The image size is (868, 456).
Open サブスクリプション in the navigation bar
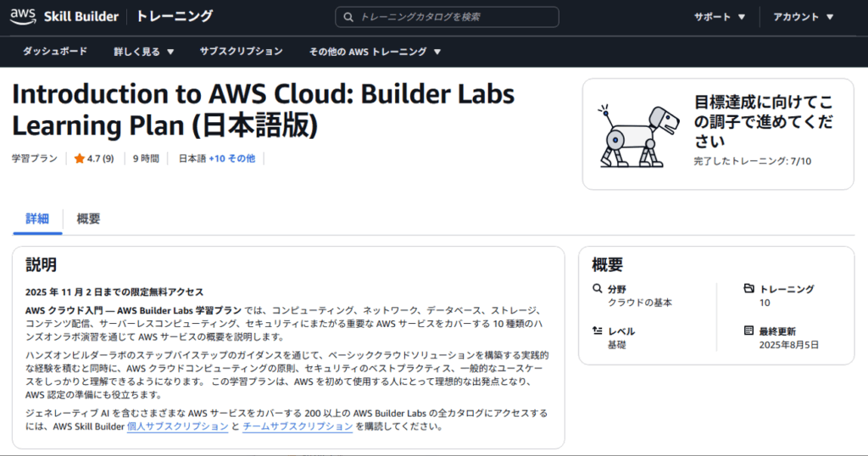click(241, 52)
